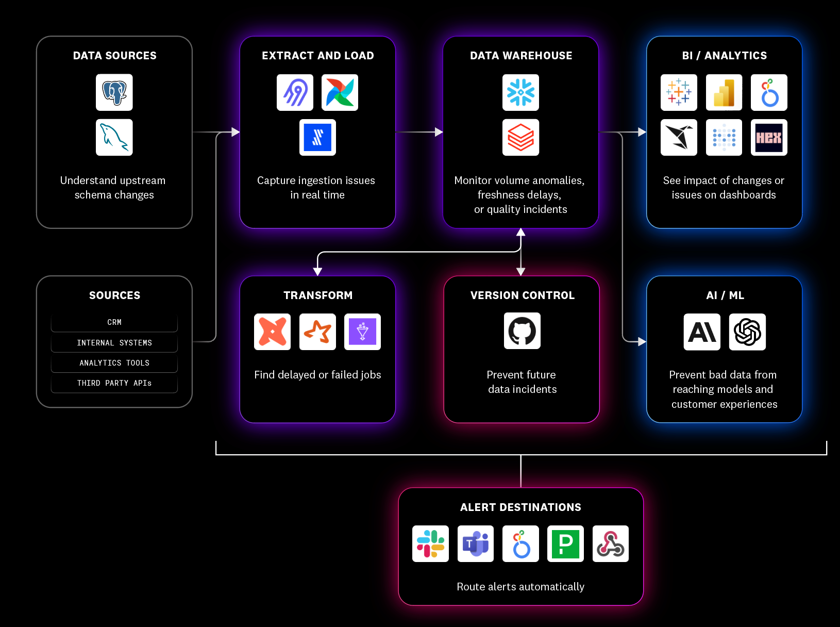Select the INTERNAL SYSTEMS entry
Image resolution: width=840 pixels, height=627 pixels.
pos(114,343)
